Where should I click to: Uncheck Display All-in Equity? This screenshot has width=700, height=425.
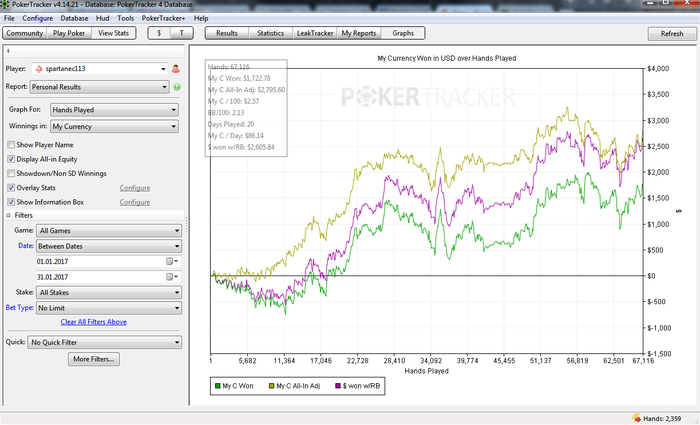[11, 159]
